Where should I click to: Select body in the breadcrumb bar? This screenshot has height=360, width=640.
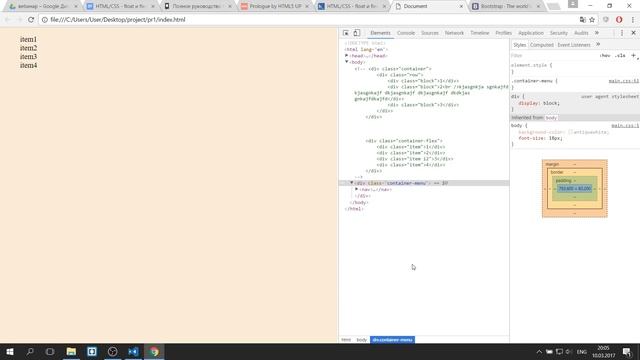click(x=361, y=340)
